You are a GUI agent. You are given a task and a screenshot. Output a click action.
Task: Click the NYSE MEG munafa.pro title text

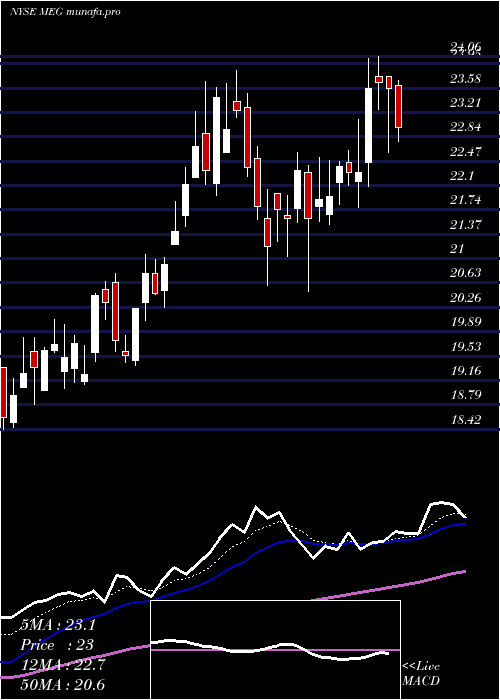(65, 12)
